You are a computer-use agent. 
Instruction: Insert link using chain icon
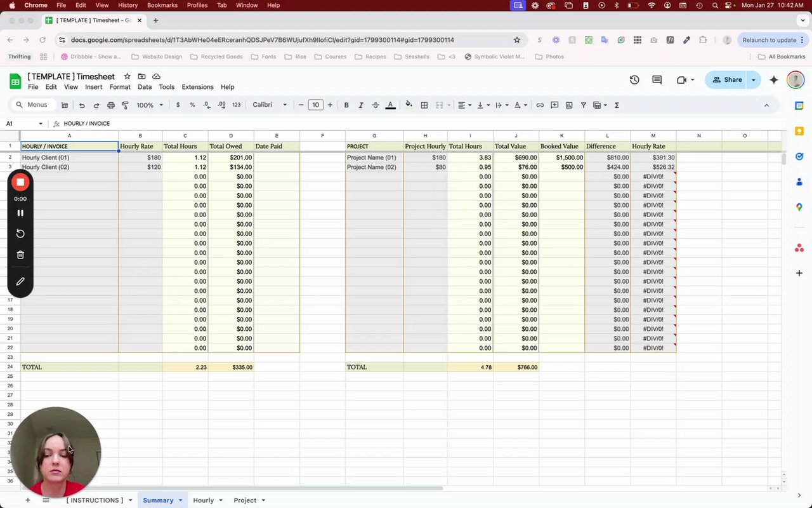point(540,105)
